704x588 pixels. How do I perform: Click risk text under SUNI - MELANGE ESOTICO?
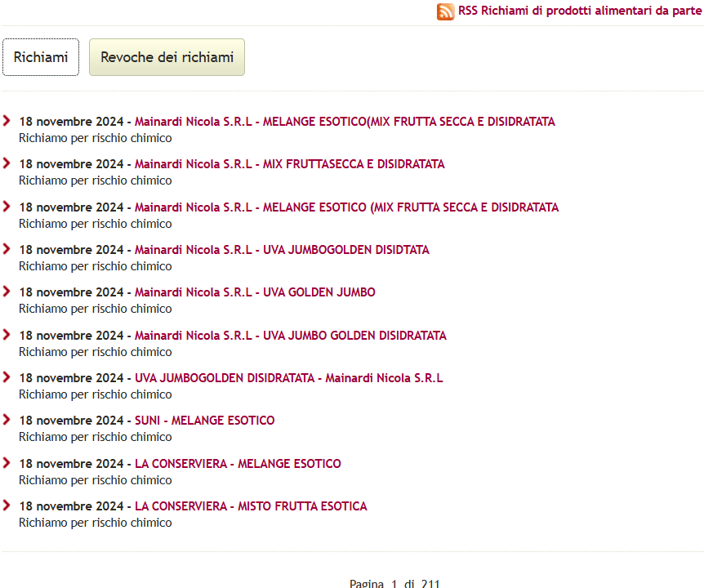click(96, 437)
